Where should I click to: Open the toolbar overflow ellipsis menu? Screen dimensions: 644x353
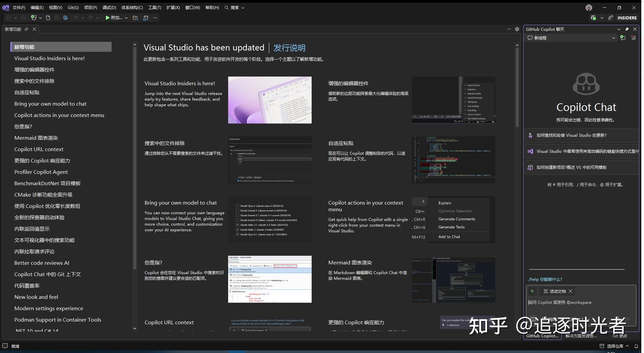(x=155, y=18)
